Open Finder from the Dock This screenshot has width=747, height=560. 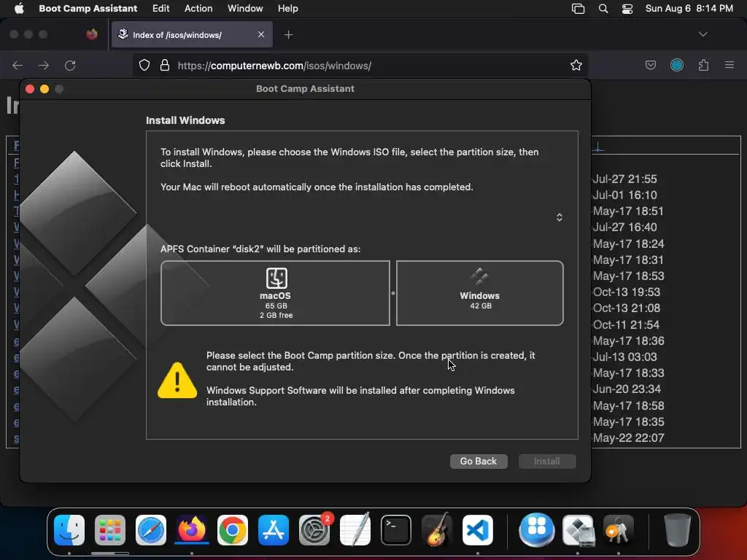tap(69, 530)
